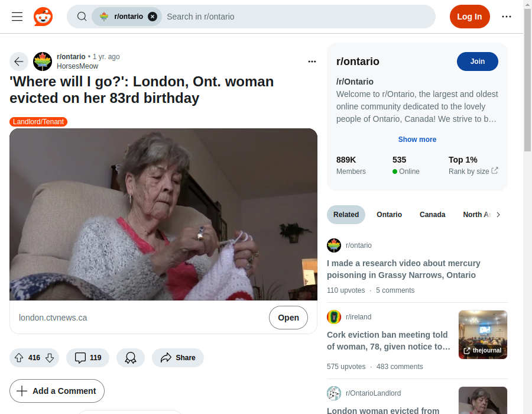Switch to the North America tab
Viewport: 532px width, 414px height.
(476, 215)
